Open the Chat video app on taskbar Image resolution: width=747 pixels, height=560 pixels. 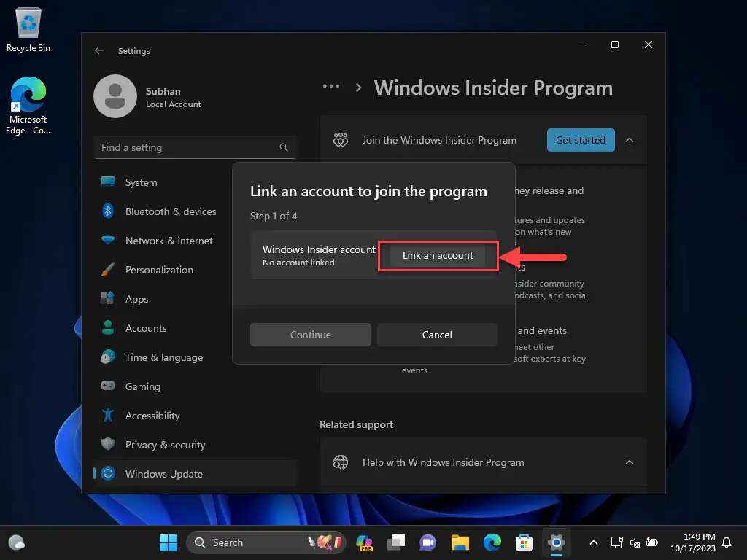[x=427, y=542]
